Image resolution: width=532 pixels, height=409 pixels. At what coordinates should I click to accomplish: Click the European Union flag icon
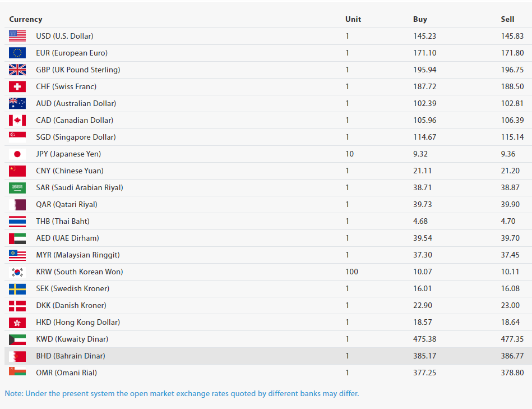coord(17,53)
